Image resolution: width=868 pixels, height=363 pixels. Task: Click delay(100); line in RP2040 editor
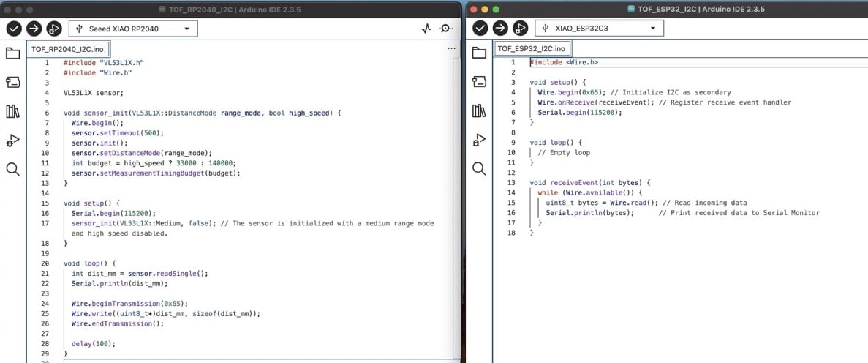tap(94, 343)
